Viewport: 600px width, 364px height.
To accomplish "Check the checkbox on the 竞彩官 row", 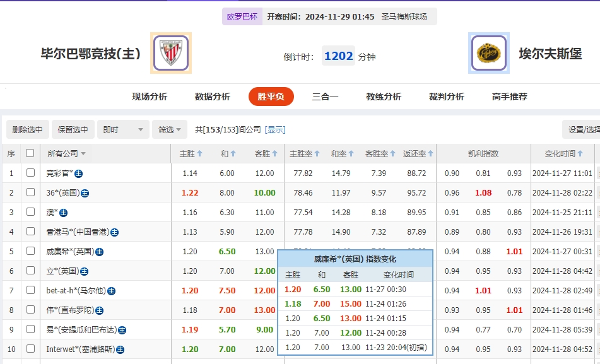I will (30, 173).
